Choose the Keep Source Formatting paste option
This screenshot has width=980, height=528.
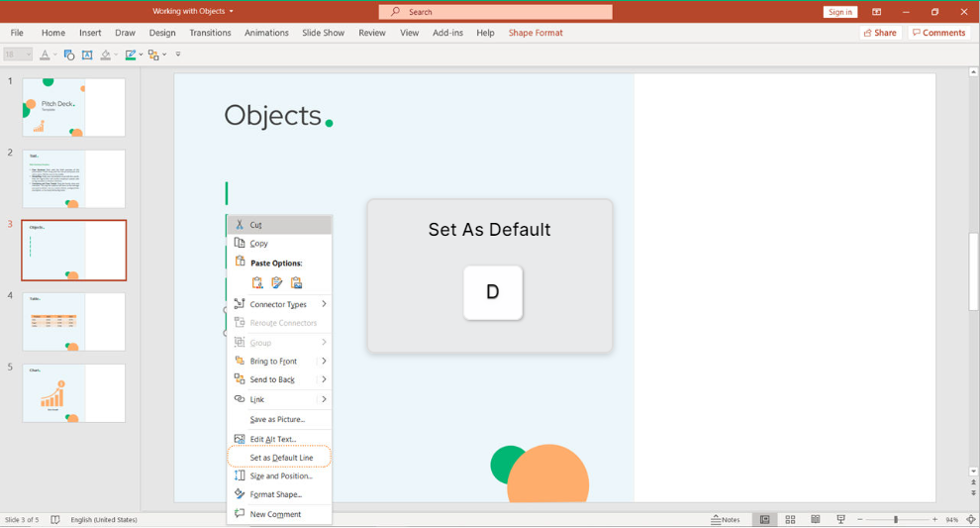pos(277,282)
